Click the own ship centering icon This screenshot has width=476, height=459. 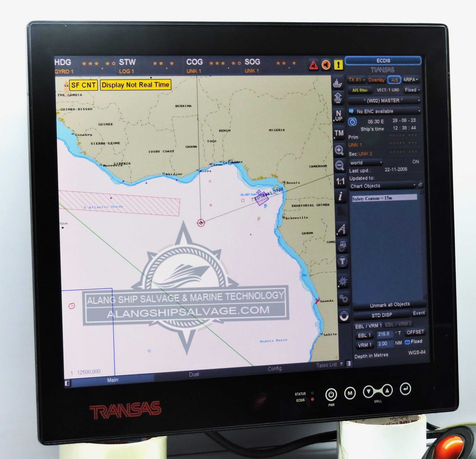click(x=338, y=83)
